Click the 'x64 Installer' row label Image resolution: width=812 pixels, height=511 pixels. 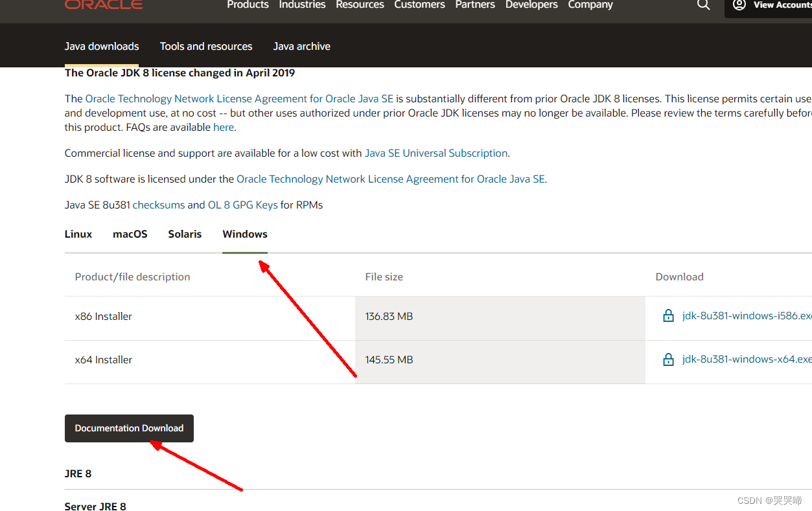[x=104, y=359]
